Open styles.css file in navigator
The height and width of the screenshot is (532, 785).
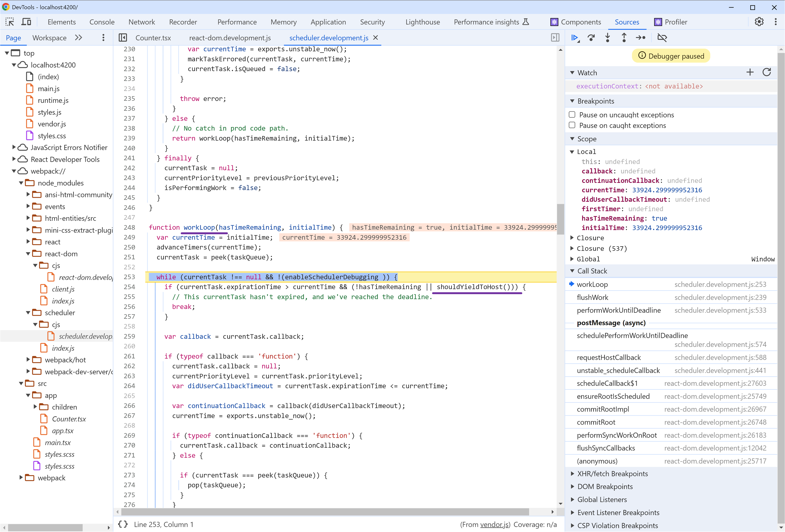[x=52, y=136]
